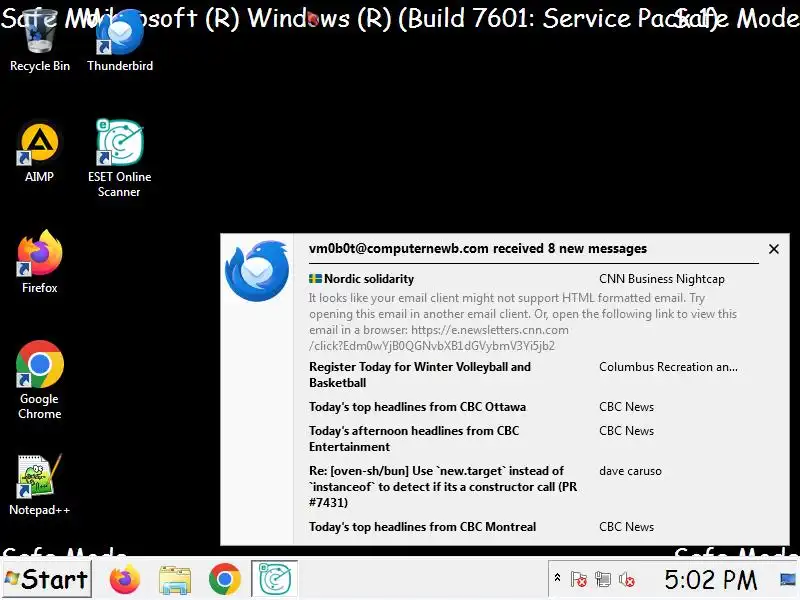Image resolution: width=800 pixels, height=600 pixels.
Task: Select the Notepad++ desktop shortcut
Action: click(39, 485)
